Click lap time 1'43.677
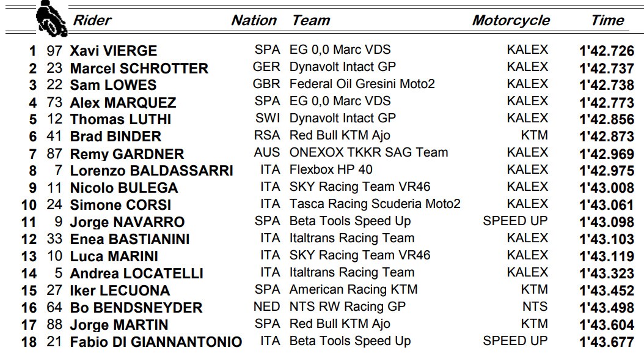644x353 pixels. 607,343
